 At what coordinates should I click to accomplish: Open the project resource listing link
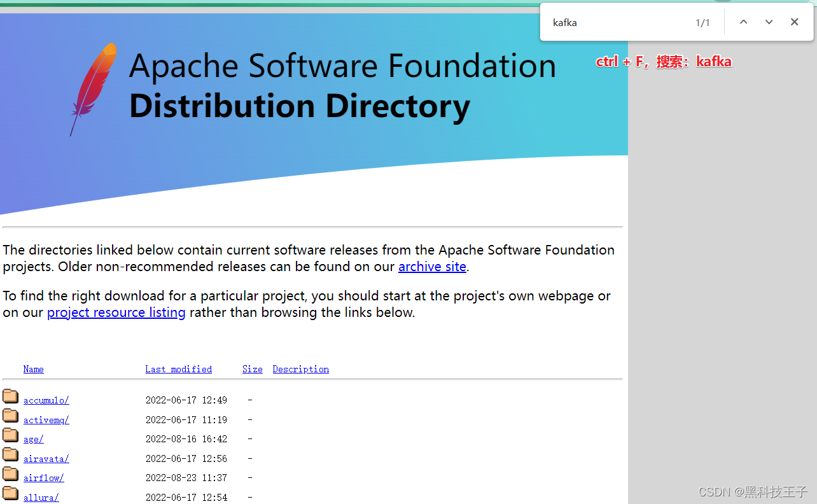pos(116,312)
